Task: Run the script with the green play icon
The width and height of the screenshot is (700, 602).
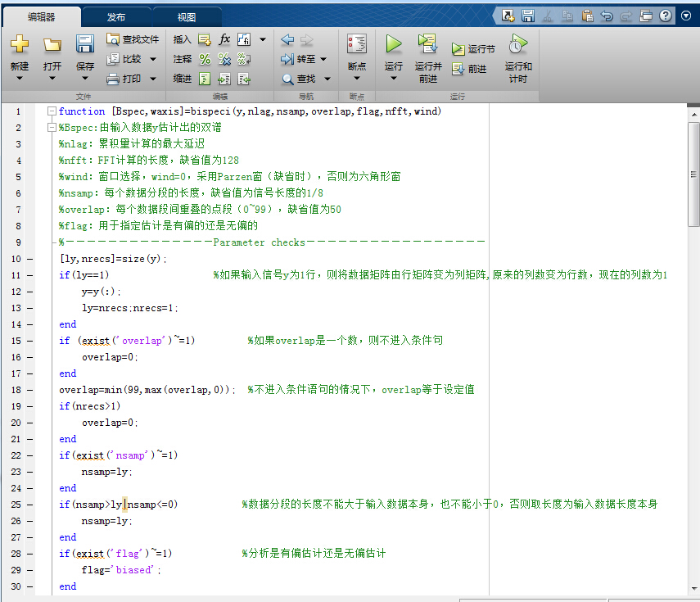Action: click(x=394, y=44)
